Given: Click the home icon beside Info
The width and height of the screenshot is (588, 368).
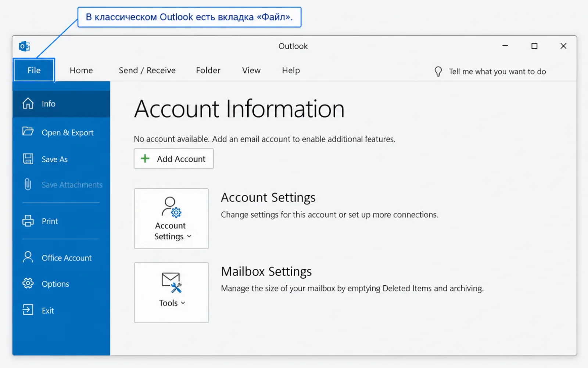Looking at the screenshot, I should pos(28,104).
